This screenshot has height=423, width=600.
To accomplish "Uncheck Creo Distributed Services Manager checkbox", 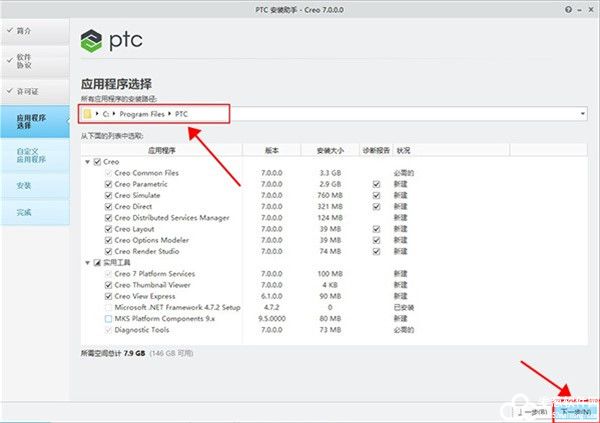I will (x=108, y=218).
